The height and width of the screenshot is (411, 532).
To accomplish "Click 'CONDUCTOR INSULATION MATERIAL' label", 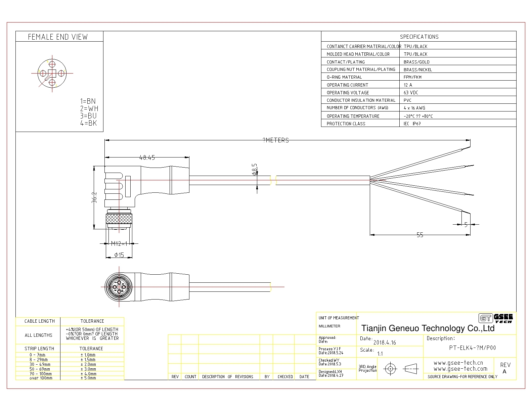I will tap(361, 100).
